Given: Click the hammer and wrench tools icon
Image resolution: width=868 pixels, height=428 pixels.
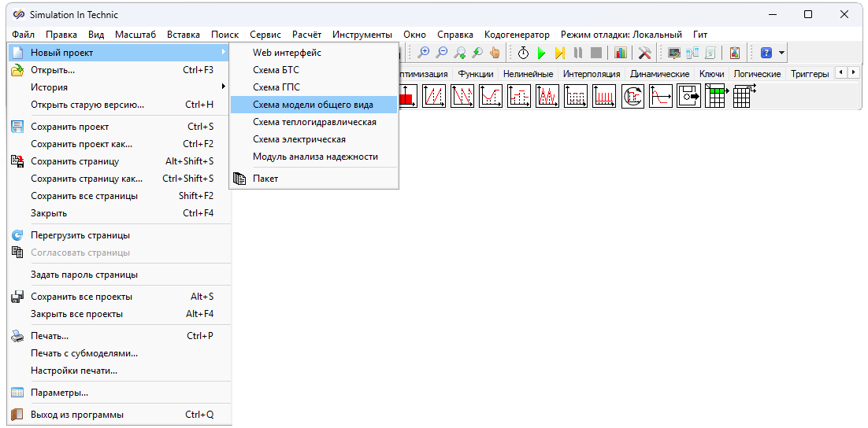Looking at the screenshot, I should 644,53.
